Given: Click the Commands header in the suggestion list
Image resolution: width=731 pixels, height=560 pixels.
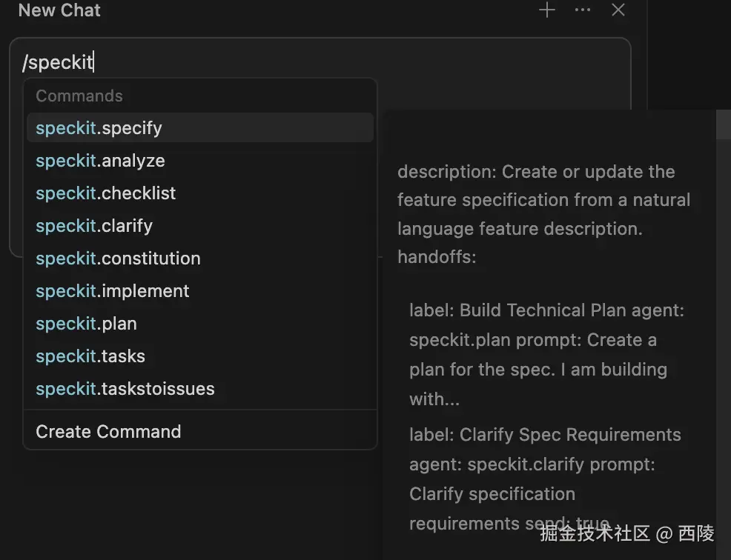Looking at the screenshot, I should pyautogui.click(x=79, y=96).
